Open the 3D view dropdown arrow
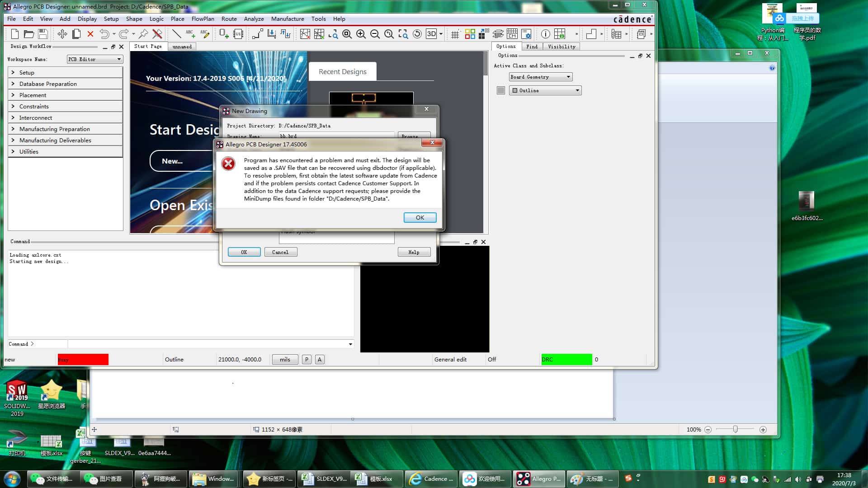 [x=441, y=34]
